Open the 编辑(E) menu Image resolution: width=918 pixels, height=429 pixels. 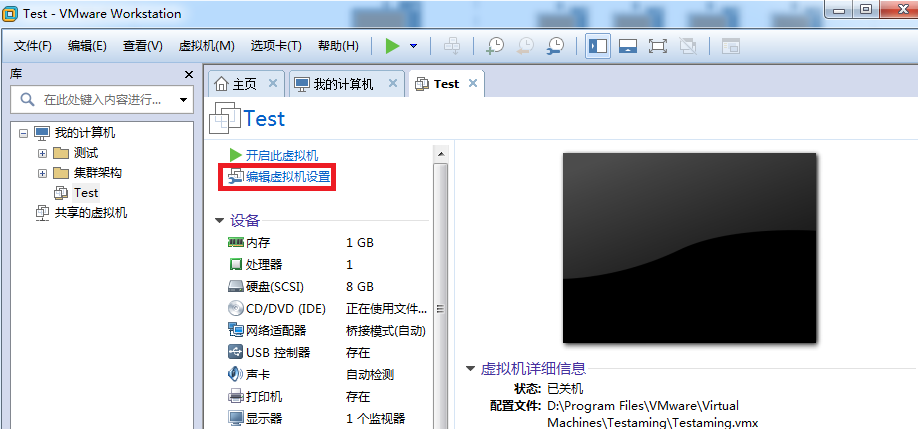click(x=87, y=46)
